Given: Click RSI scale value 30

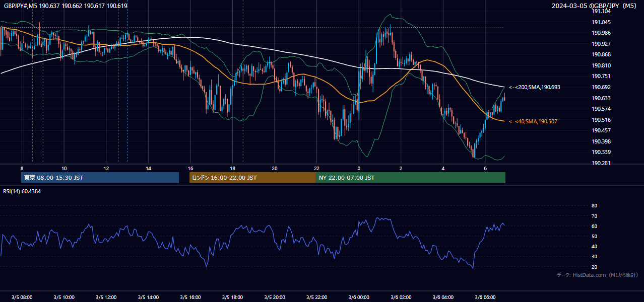Looking at the screenshot, I should [594, 257].
